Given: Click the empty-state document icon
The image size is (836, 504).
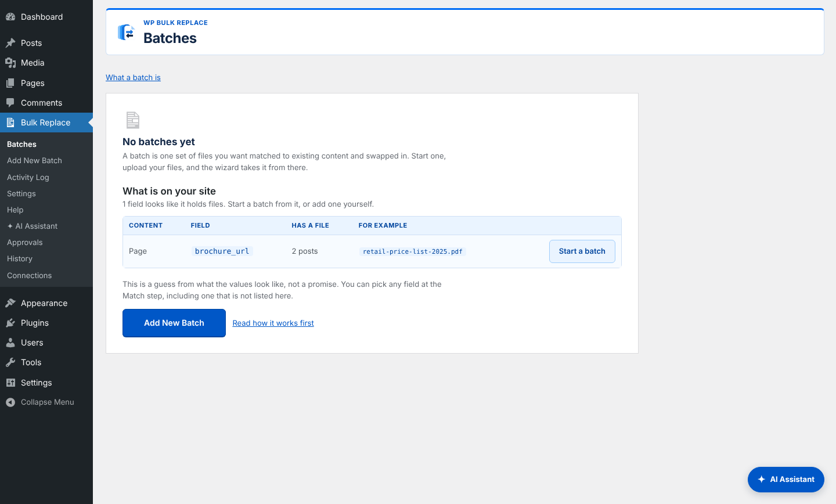Looking at the screenshot, I should 133,120.
